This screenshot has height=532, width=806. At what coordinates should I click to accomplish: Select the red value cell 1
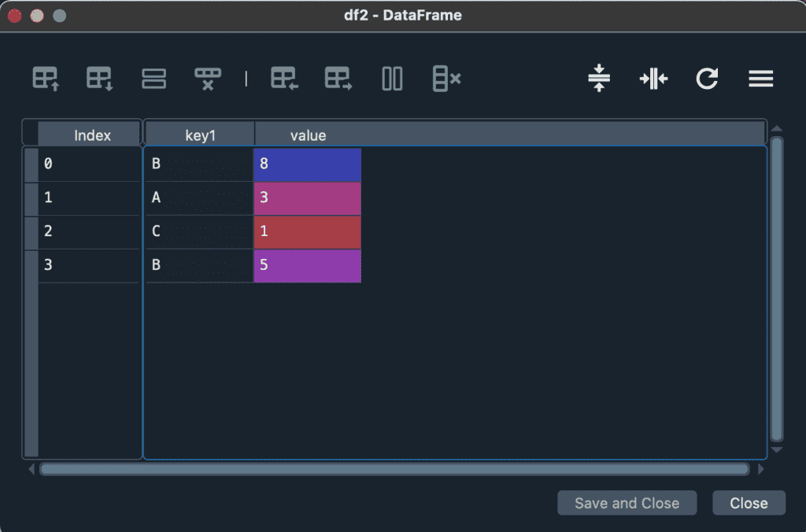(308, 232)
